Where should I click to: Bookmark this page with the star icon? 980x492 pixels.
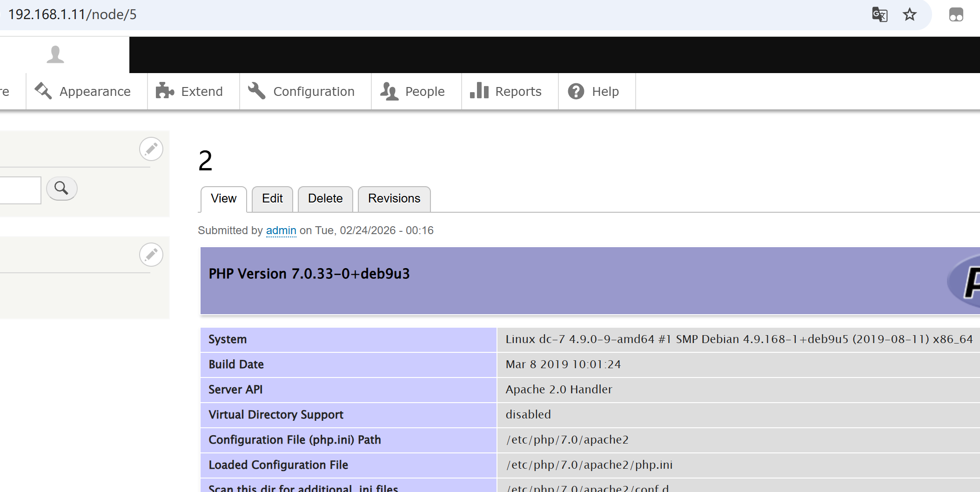(x=909, y=14)
